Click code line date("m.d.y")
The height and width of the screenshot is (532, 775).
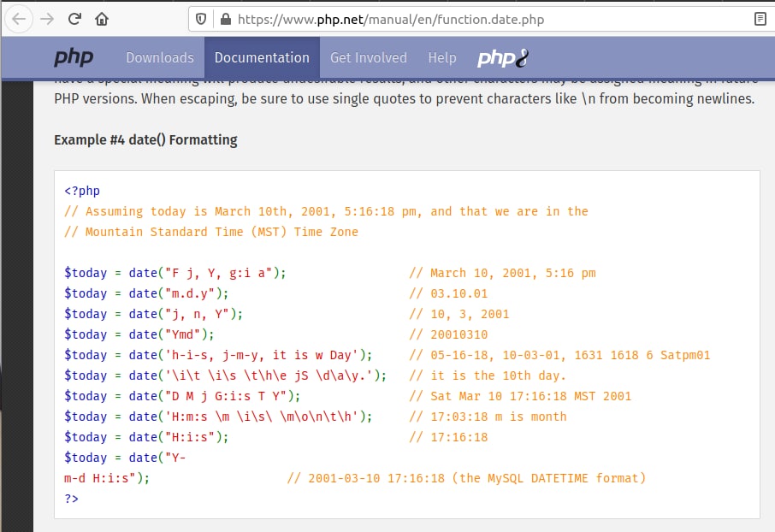(146, 293)
